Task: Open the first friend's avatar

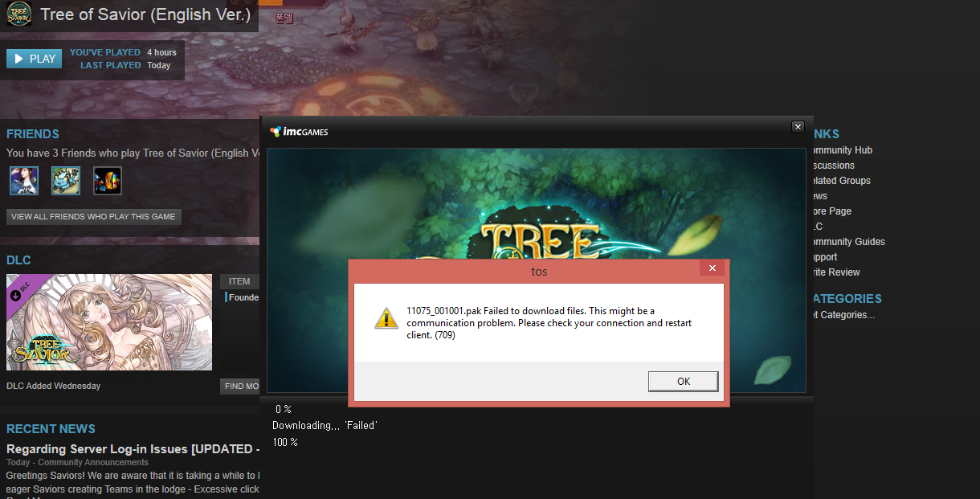Action: pyautogui.click(x=24, y=181)
